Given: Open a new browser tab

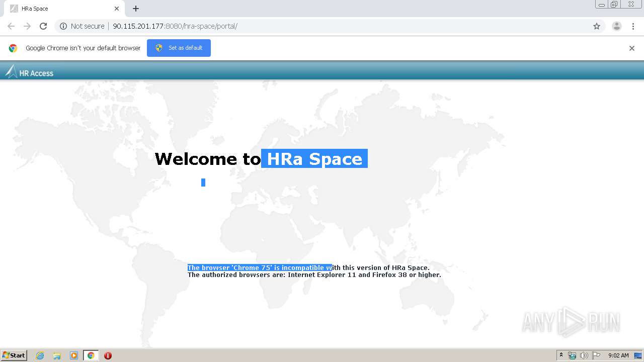Looking at the screenshot, I should [136, 9].
